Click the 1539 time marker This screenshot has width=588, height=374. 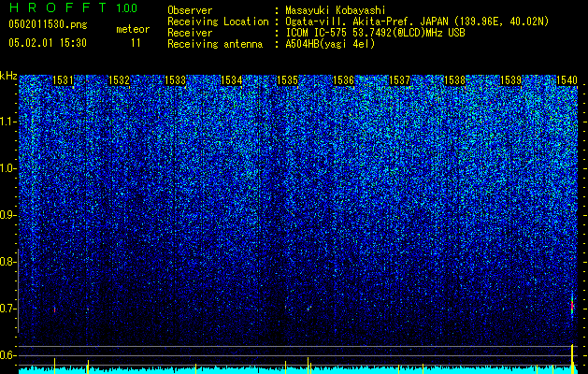click(511, 79)
